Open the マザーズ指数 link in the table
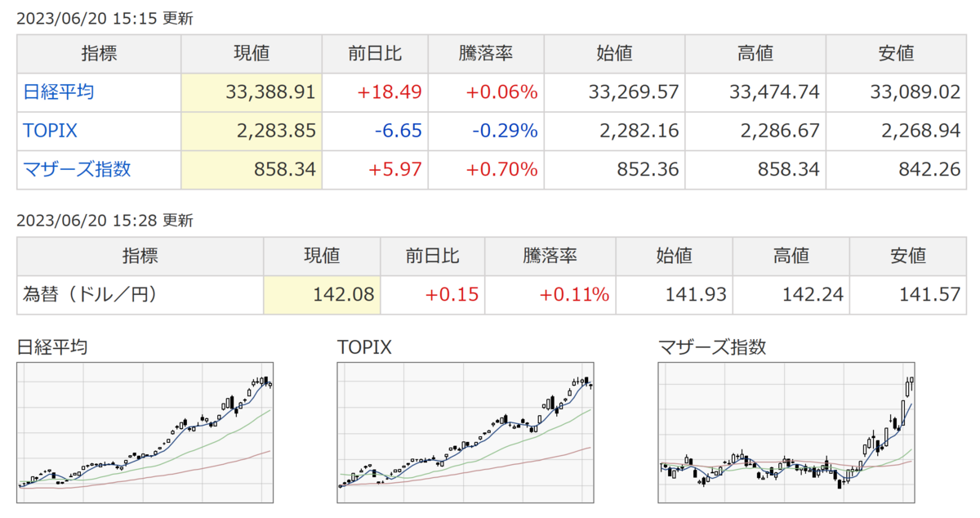980x518 pixels. coord(77,170)
